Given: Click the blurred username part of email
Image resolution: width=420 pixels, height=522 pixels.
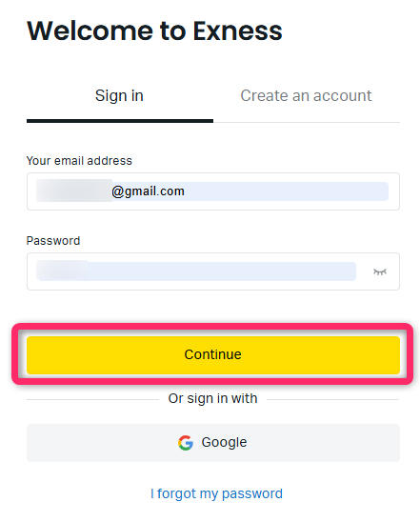Looking at the screenshot, I should tap(74, 191).
